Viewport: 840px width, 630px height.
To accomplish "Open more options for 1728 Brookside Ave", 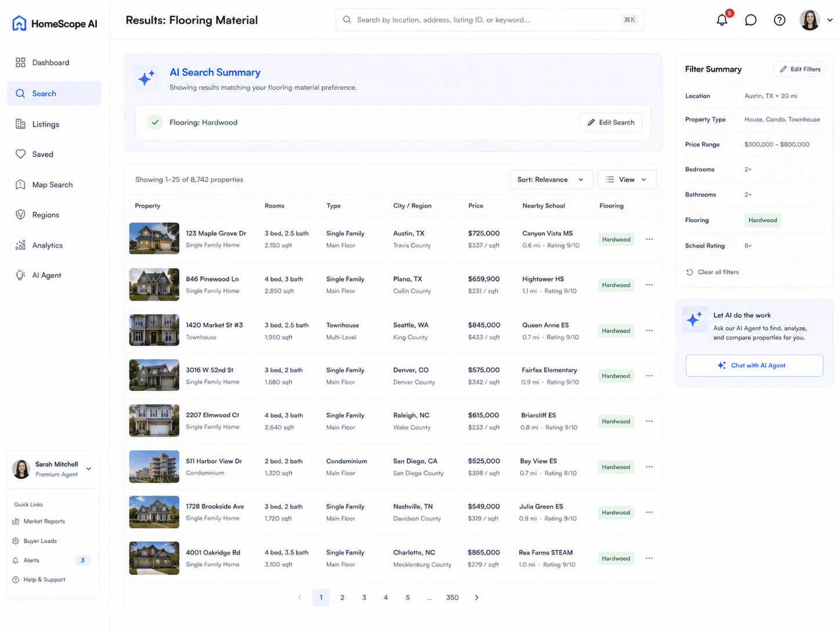I will 649,512.
